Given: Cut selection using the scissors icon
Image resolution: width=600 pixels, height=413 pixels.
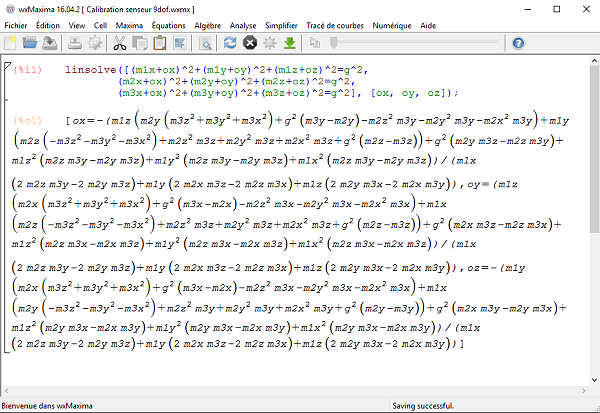Looking at the screenshot, I should point(120,43).
